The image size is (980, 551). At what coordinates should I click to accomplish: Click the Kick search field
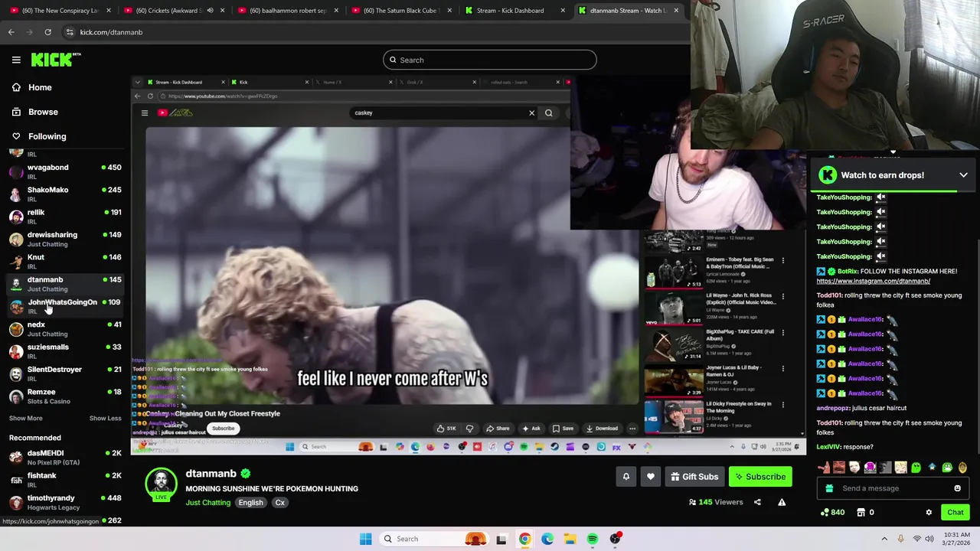[x=490, y=60]
